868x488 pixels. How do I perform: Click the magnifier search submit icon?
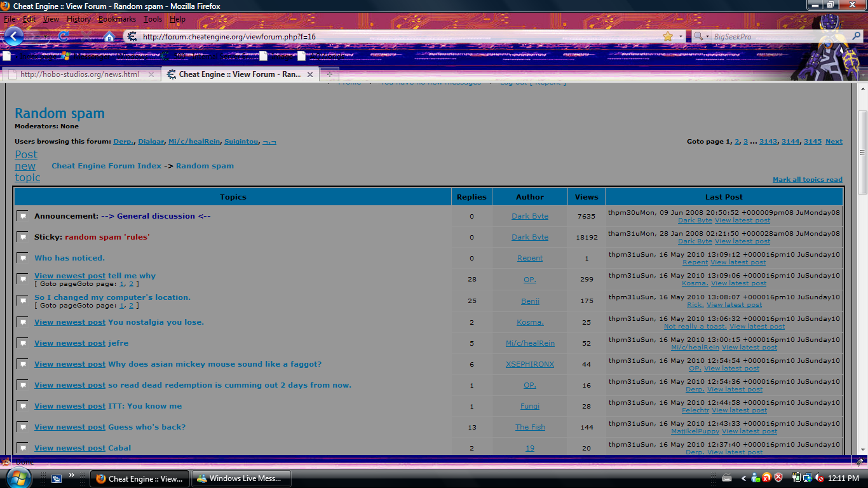pyautogui.click(x=856, y=37)
